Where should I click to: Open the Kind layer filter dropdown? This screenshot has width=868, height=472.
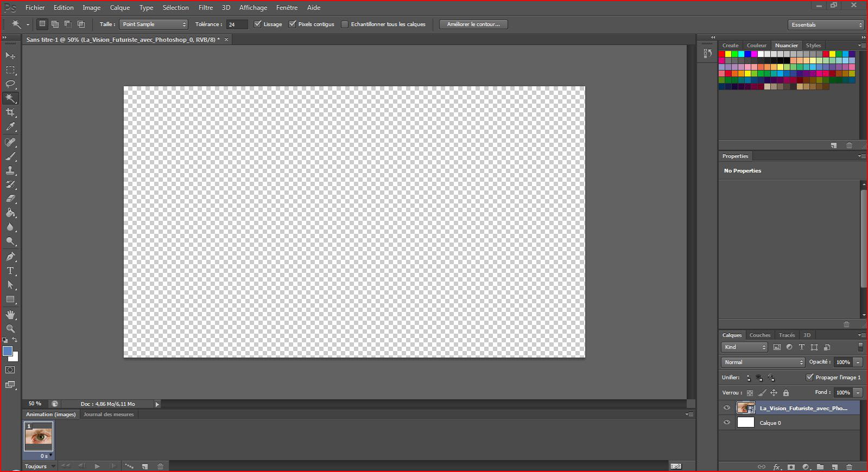click(744, 347)
